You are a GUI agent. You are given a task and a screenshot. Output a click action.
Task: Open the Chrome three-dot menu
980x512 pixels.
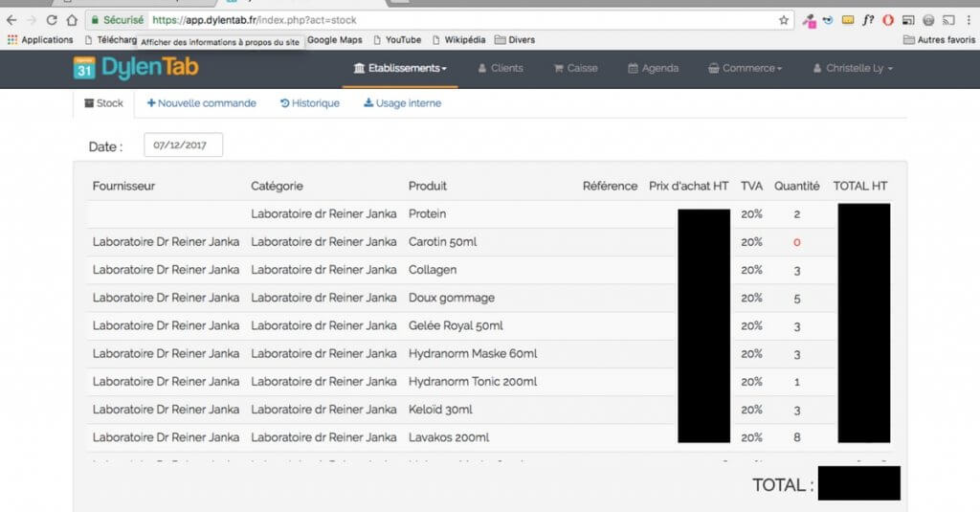(x=969, y=19)
